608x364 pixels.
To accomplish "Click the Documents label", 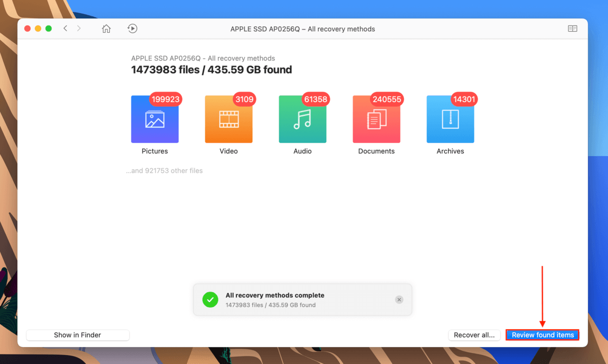I will [x=376, y=151].
